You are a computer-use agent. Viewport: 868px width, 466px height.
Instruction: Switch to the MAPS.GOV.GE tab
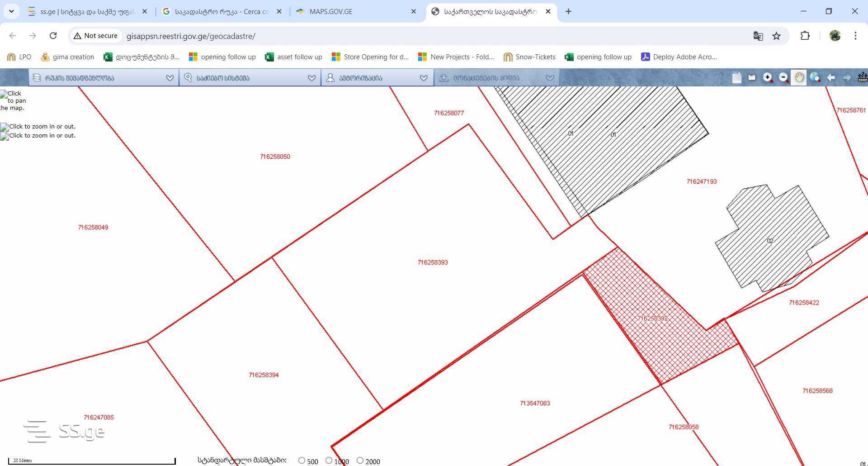(x=356, y=12)
